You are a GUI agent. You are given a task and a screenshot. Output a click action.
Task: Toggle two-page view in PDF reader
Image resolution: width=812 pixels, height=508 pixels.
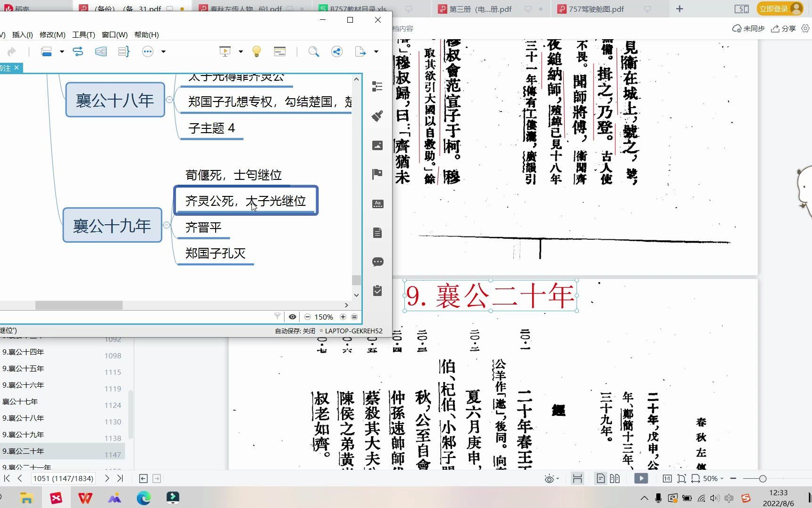(x=615, y=479)
